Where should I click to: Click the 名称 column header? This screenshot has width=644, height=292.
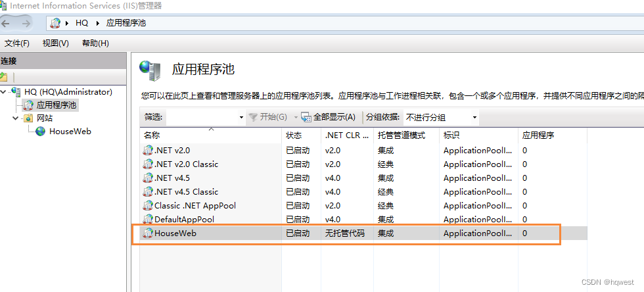pyautogui.click(x=211, y=135)
